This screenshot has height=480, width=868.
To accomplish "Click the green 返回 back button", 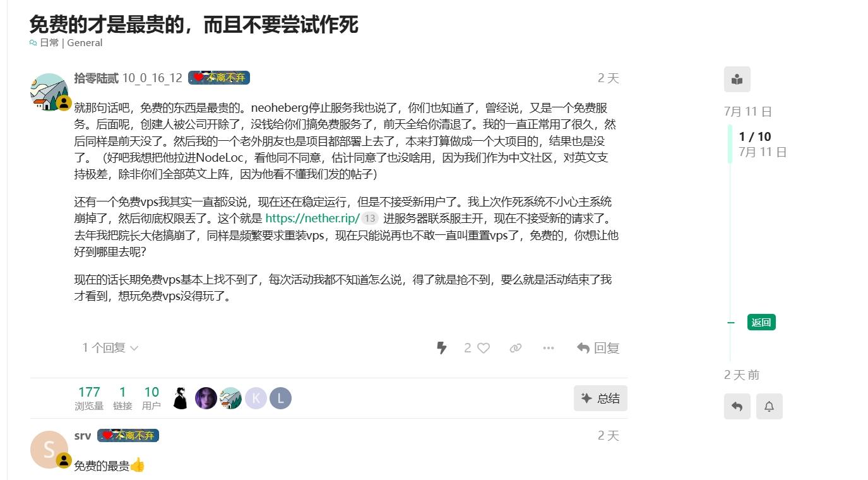I will tap(761, 322).
